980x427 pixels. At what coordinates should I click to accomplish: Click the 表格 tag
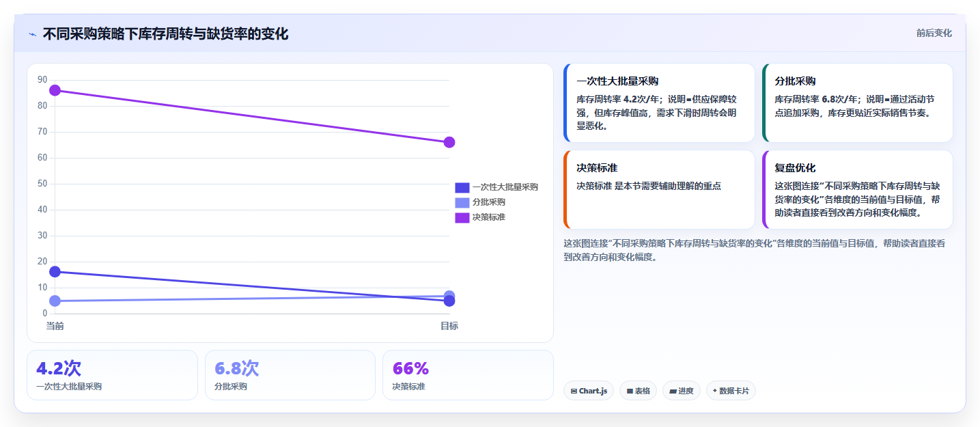638,391
